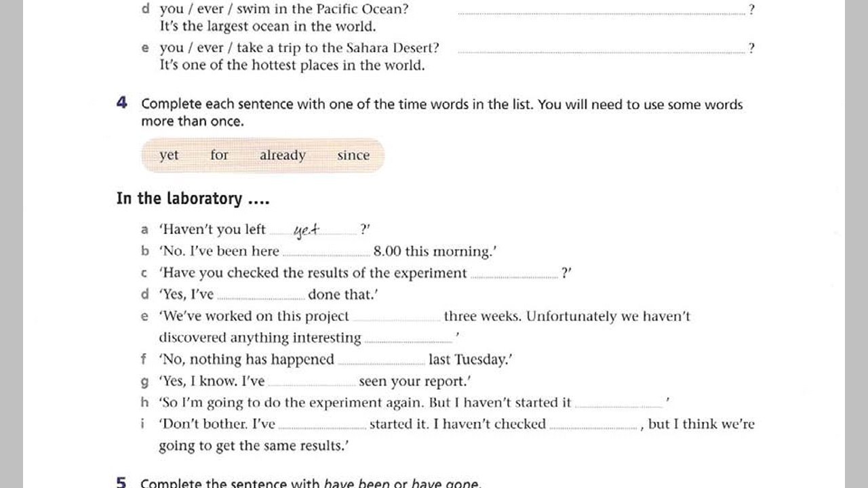Image resolution: width=868 pixels, height=488 pixels.
Task: Click the text 'more than once.'
Action: (193, 121)
